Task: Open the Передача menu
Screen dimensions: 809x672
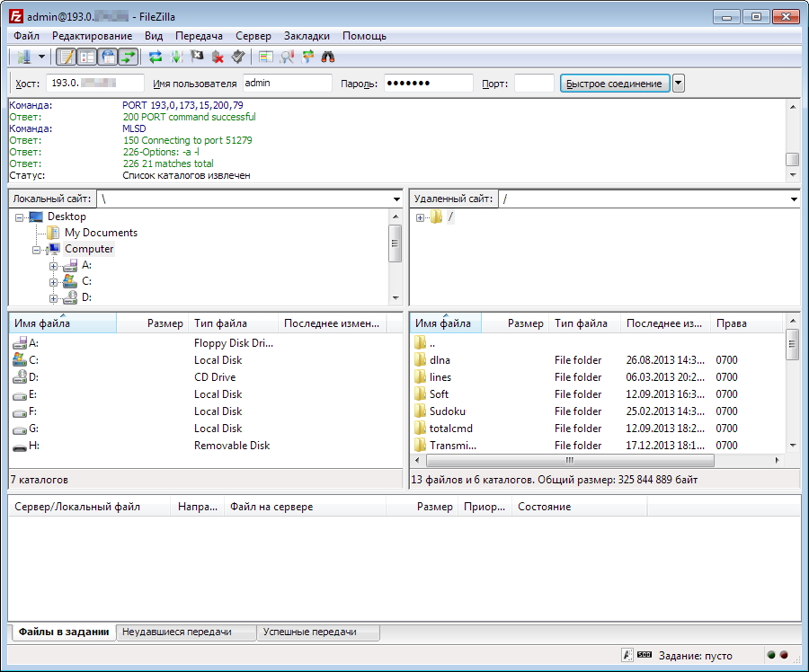Action: 199,36
